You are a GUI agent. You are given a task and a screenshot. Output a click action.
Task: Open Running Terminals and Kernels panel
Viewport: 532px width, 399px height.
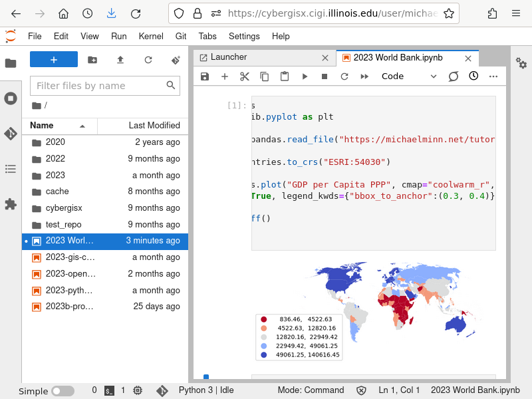click(x=11, y=98)
